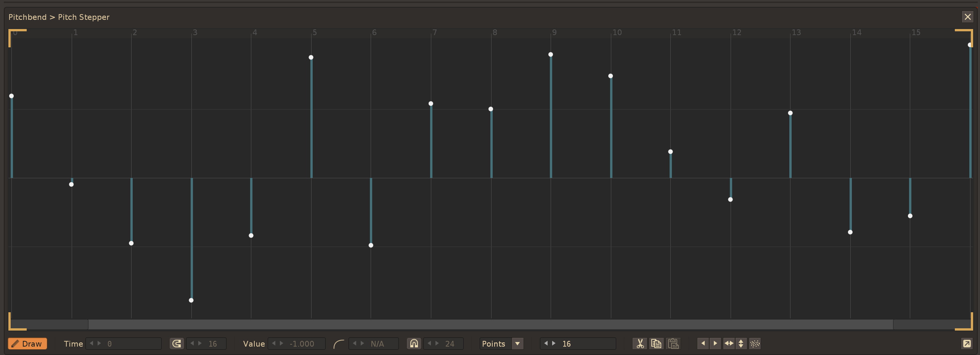Click the cut (scissors) icon
The height and width of the screenshot is (355, 980).
(639, 344)
